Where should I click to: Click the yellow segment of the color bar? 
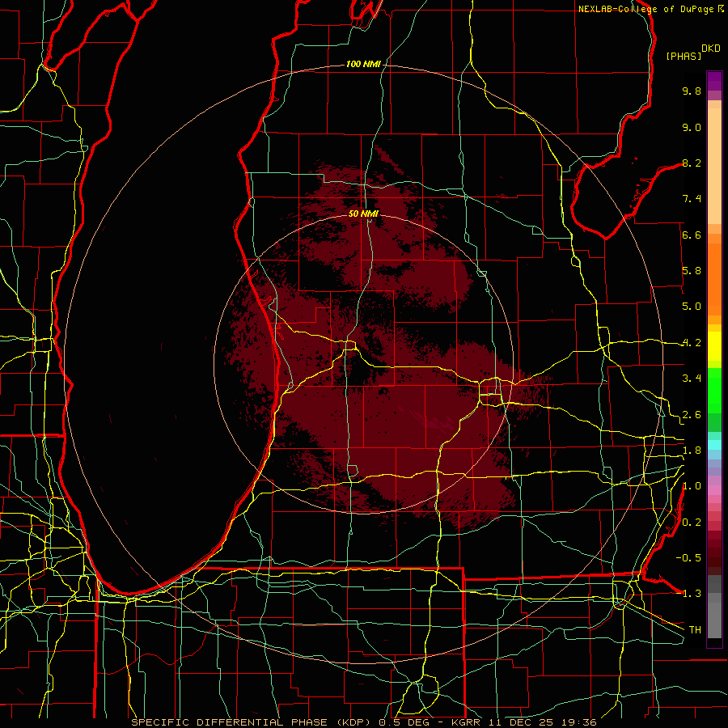(714, 346)
